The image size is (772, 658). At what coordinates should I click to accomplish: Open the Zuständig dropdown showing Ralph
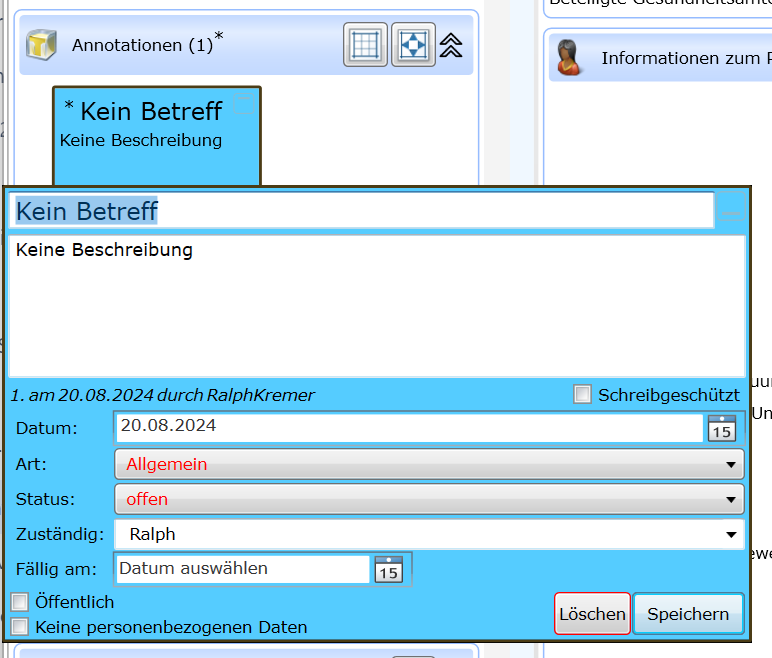(x=429, y=534)
